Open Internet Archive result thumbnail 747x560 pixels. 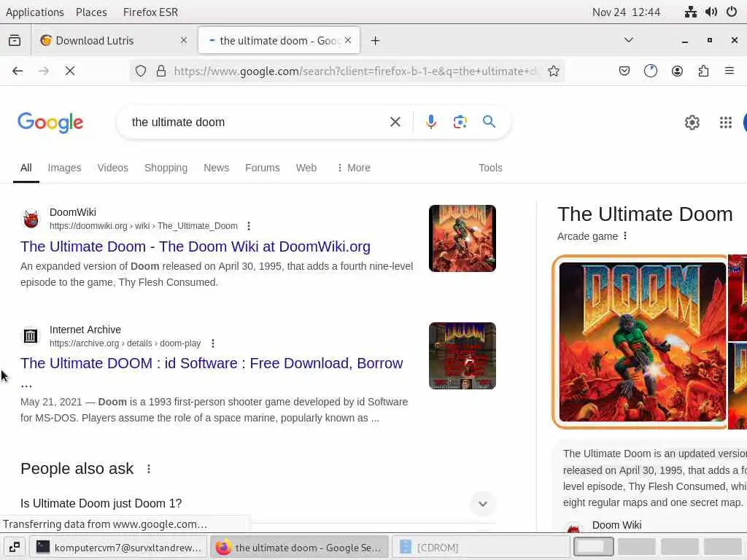pyautogui.click(x=462, y=356)
